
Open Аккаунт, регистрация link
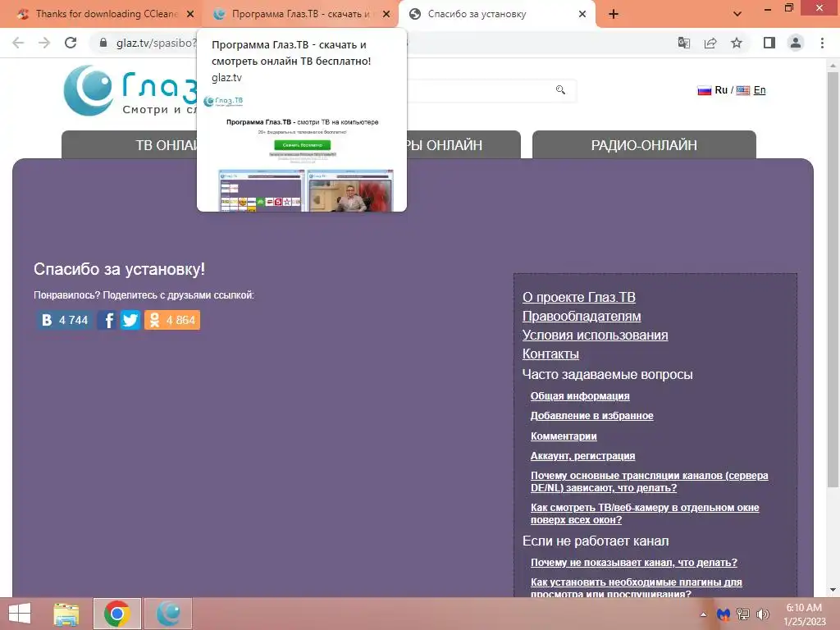pyautogui.click(x=582, y=456)
